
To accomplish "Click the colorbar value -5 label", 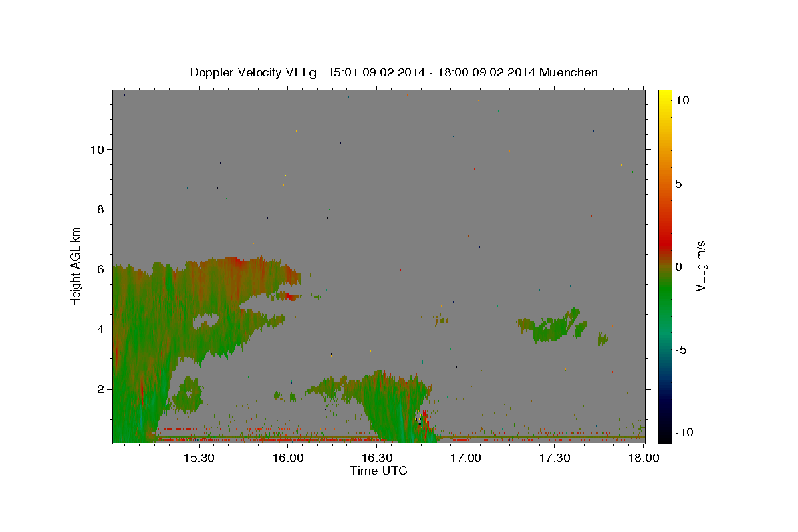I will (680, 350).
